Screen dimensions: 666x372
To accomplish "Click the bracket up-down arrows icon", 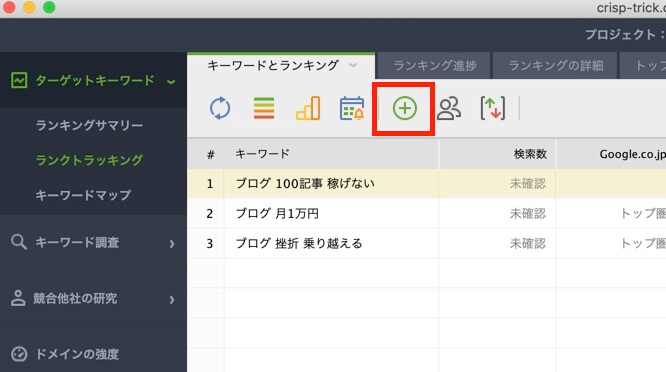I will pyautogui.click(x=493, y=108).
